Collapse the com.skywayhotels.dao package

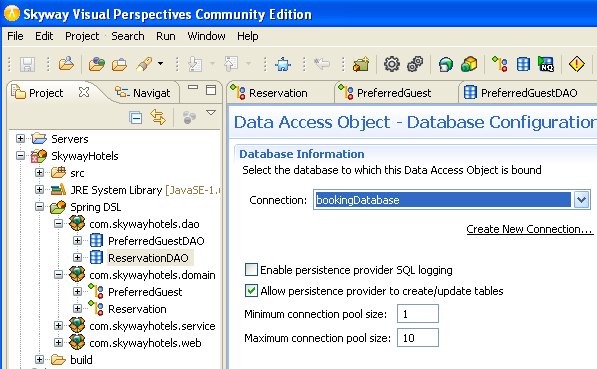58,224
